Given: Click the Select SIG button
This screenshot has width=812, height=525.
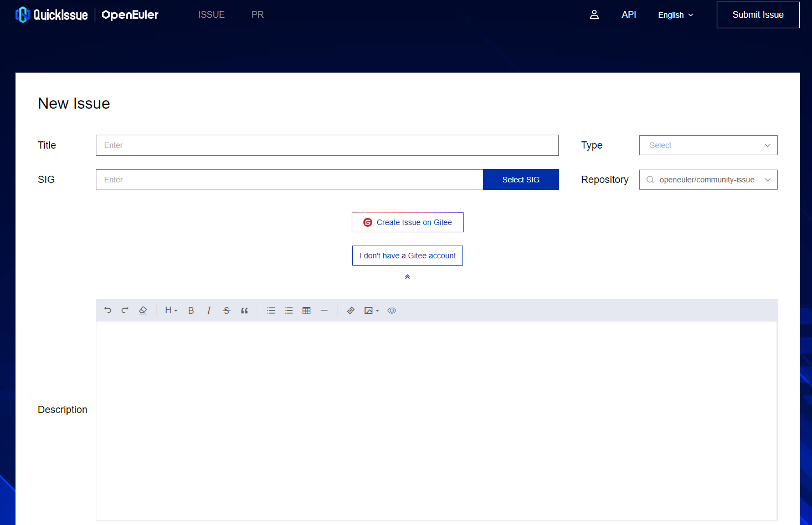Looking at the screenshot, I should click(521, 180).
